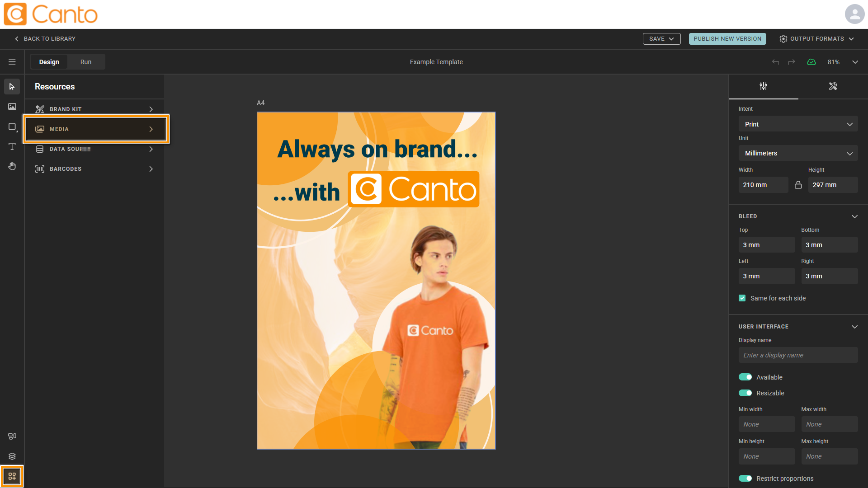Switch to the Design tab
The height and width of the screenshot is (488, 868).
click(x=49, y=62)
